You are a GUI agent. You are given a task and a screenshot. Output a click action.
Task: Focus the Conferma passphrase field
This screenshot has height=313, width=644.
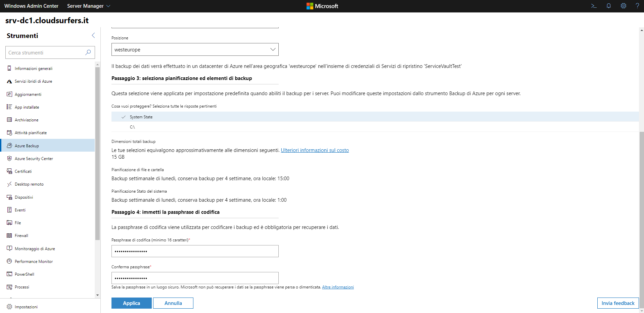195,278
